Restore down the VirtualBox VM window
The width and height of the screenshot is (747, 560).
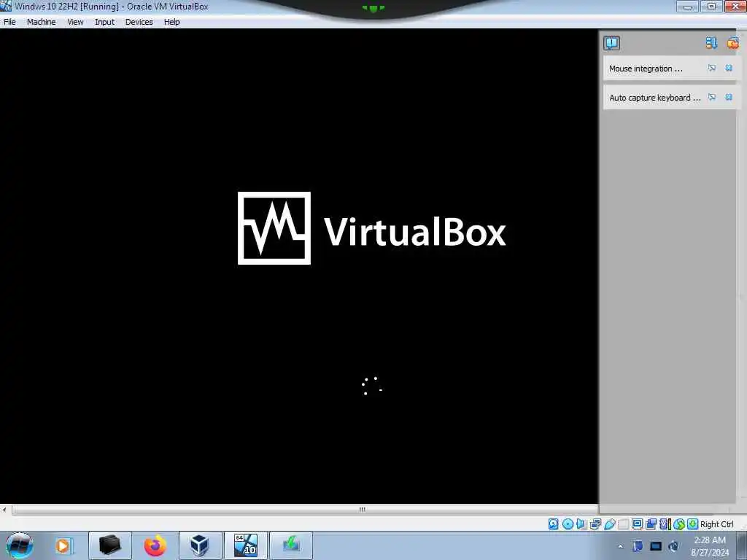[x=711, y=7]
